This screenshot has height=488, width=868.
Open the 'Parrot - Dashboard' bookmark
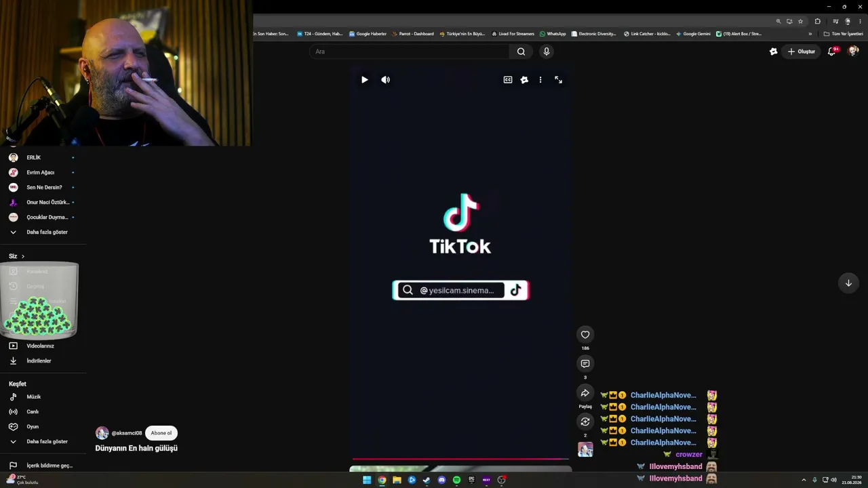tap(413, 34)
